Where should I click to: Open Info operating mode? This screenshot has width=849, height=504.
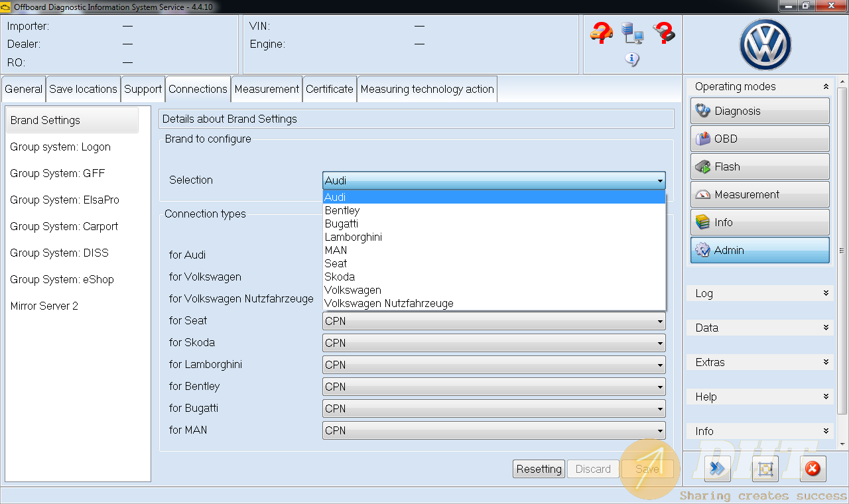point(760,222)
